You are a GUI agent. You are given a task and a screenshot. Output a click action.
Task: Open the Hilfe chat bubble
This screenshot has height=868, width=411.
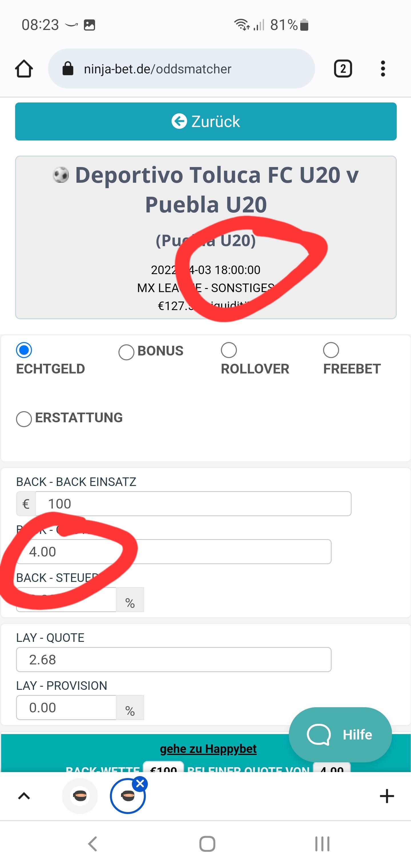(340, 735)
